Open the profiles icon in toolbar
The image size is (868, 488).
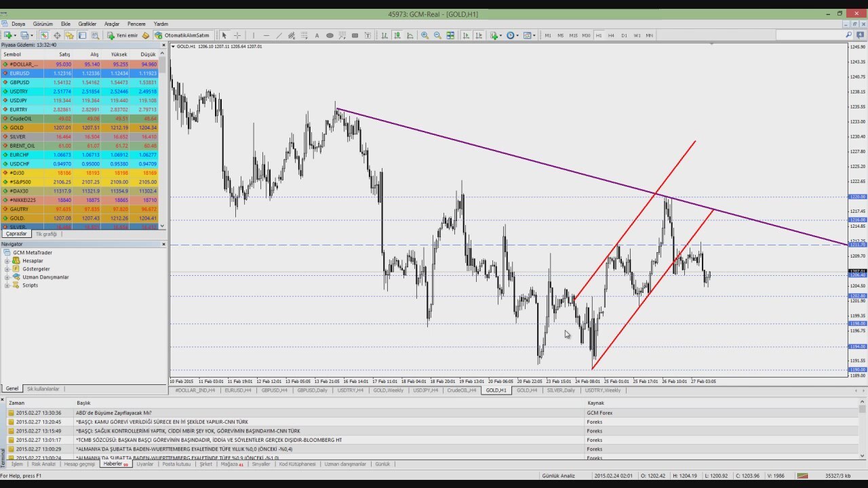coord(24,35)
